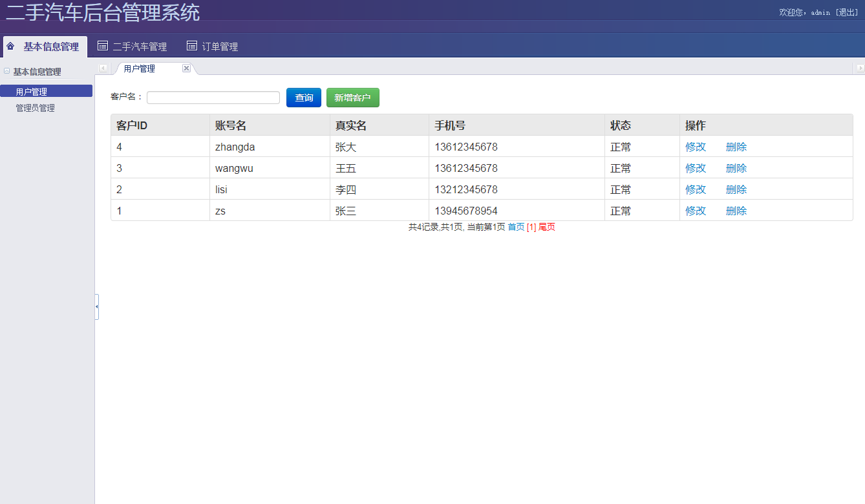Click the list icon beside 订单管理

[x=191, y=46]
